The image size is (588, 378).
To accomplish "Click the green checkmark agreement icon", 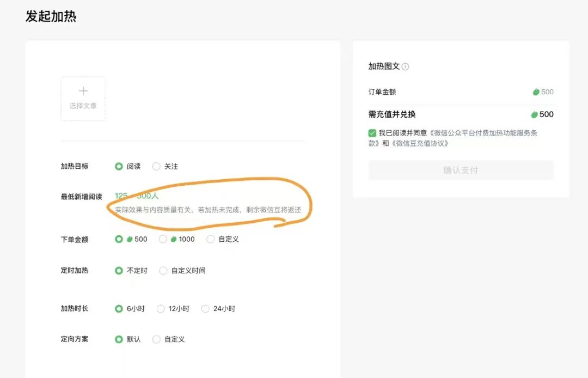I will (x=372, y=132).
